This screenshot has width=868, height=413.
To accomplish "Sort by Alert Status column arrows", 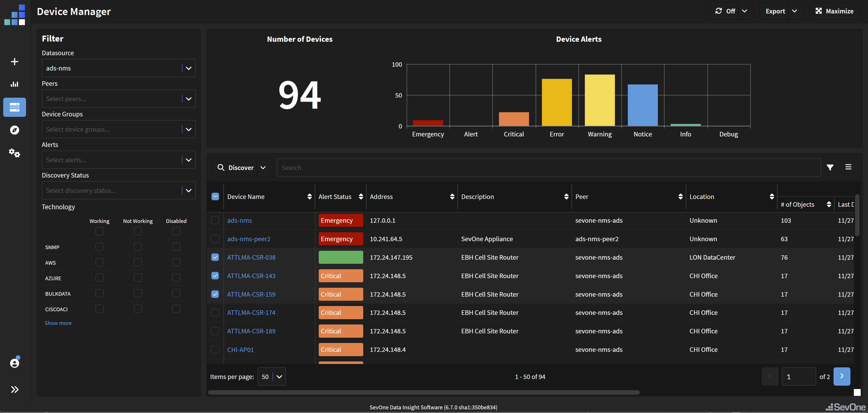I will coord(361,196).
